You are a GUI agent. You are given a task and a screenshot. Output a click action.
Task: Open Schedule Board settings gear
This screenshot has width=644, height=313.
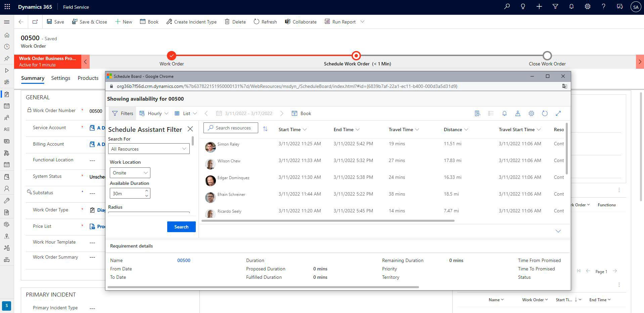531,113
